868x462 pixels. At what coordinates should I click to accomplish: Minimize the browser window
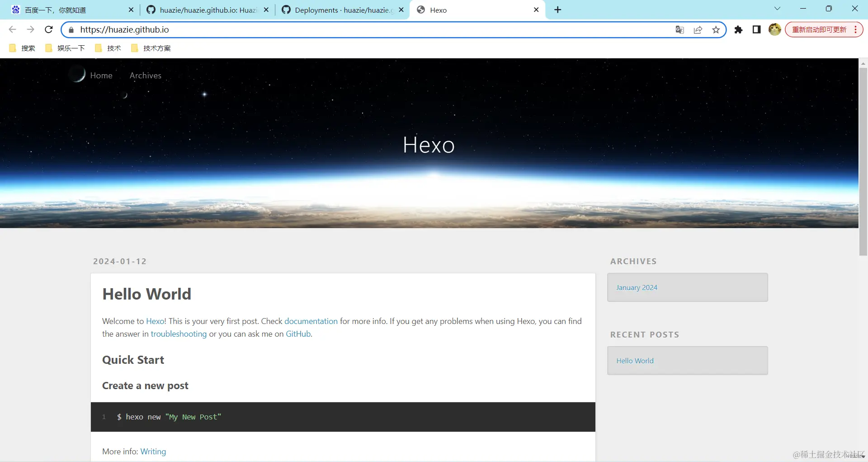[803, 9]
